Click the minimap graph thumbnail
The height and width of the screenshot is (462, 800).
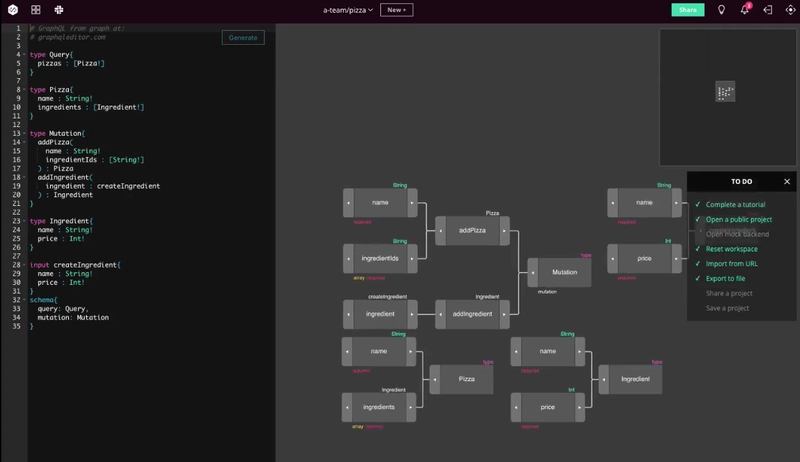pos(725,92)
